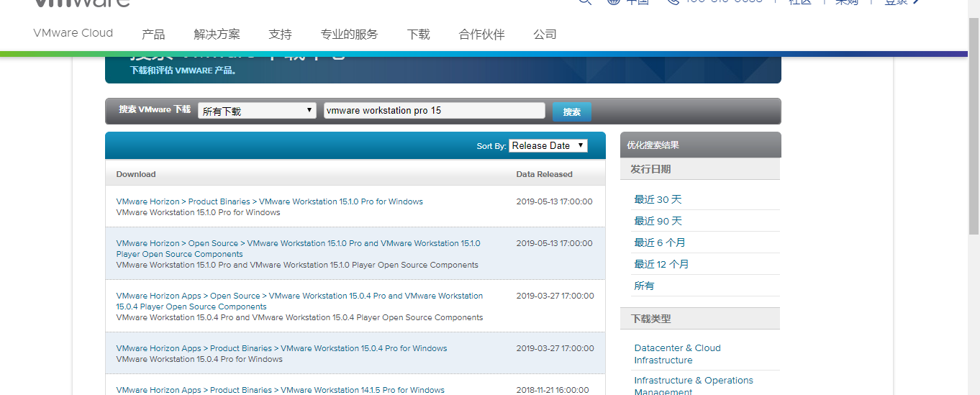The width and height of the screenshot is (980, 395).
Task: Filter results by 最近 12 个月
Action: (661, 264)
